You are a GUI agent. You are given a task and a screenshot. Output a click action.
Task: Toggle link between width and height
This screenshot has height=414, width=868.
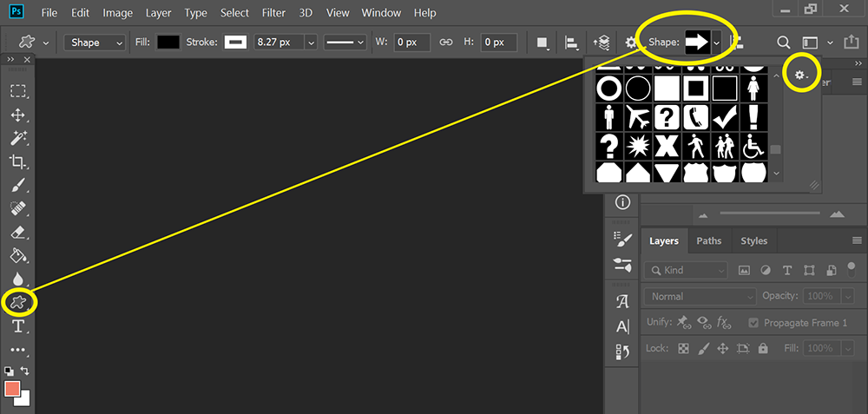click(x=446, y=43)
